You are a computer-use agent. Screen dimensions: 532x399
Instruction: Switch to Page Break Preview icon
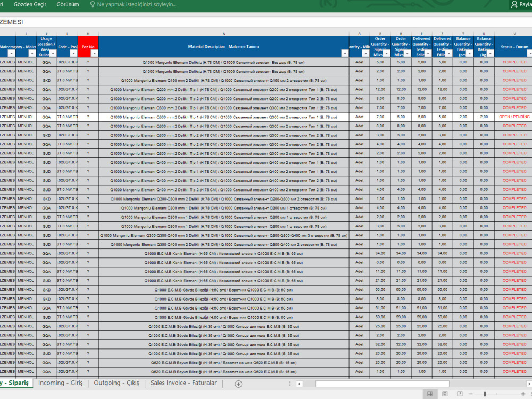click(x=460, y=394)
